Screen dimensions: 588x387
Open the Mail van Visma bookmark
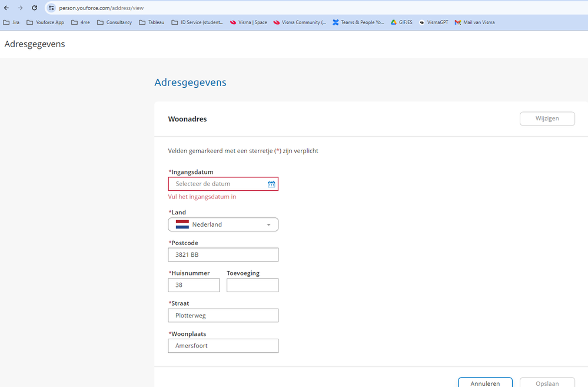click(x=474, y=22)
